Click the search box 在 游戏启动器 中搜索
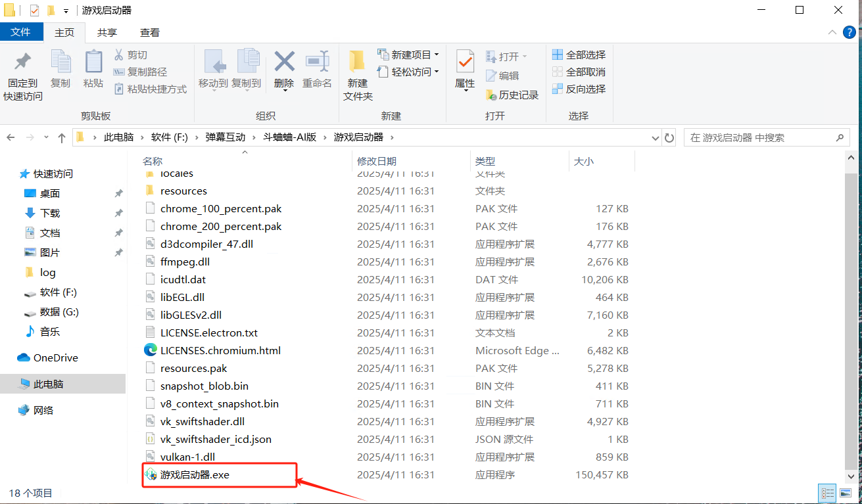862x504 pixels. click(759, 138)
